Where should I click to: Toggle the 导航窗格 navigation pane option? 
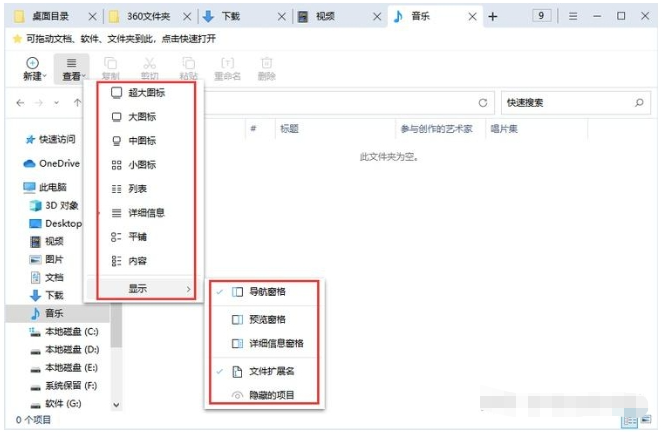(266, 292)
